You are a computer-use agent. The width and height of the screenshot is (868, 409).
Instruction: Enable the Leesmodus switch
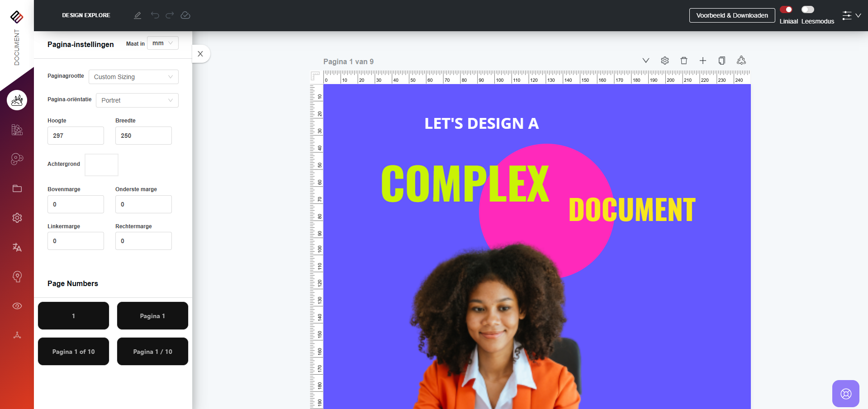(808, 9)
